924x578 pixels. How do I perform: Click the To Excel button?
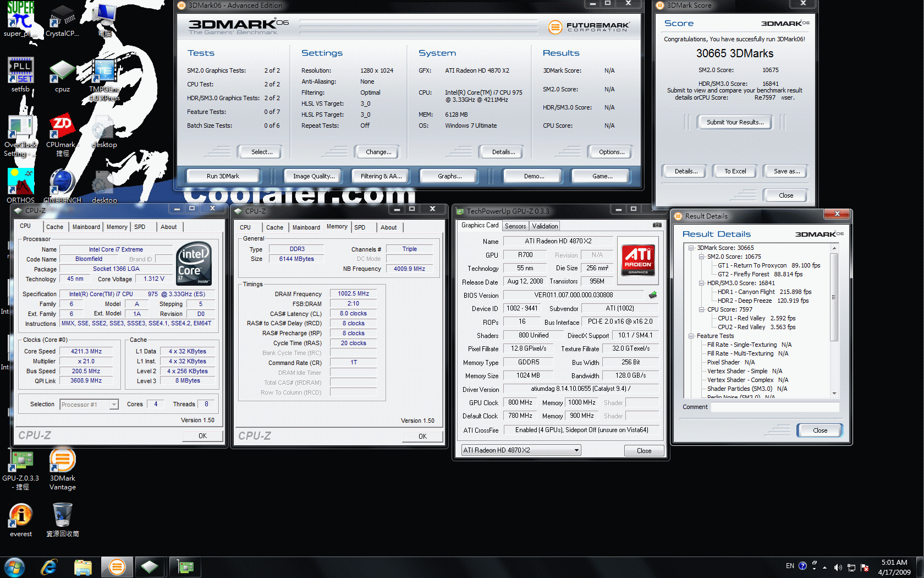735,171
